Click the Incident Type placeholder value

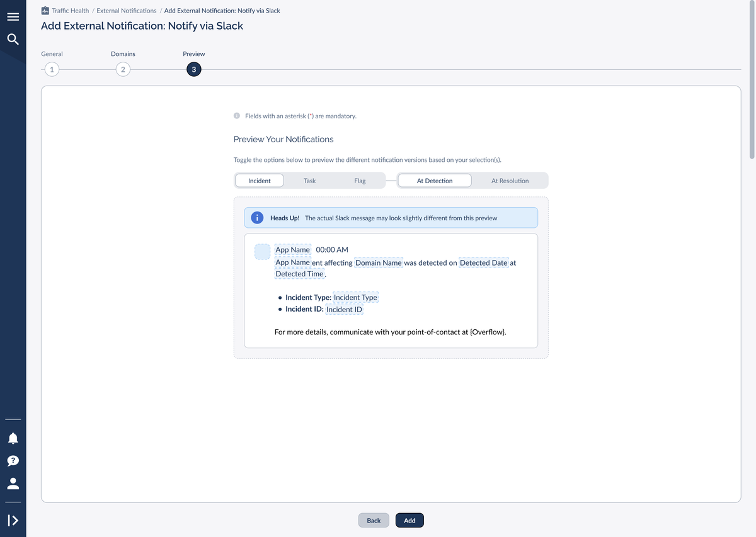pos(355,297)
